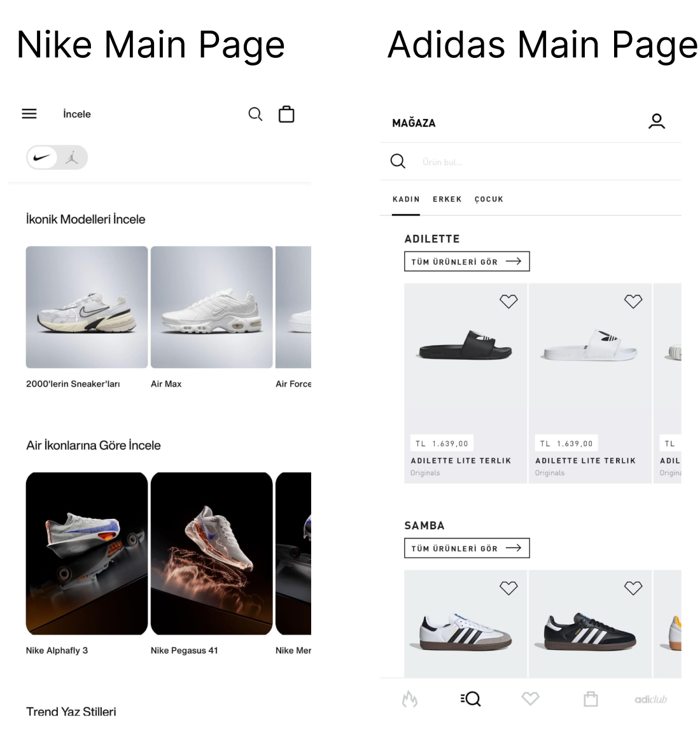Favorite the black Samba sneaker
Image resolution: width=700 pixels, height=750 pixels.
point(633,588)
